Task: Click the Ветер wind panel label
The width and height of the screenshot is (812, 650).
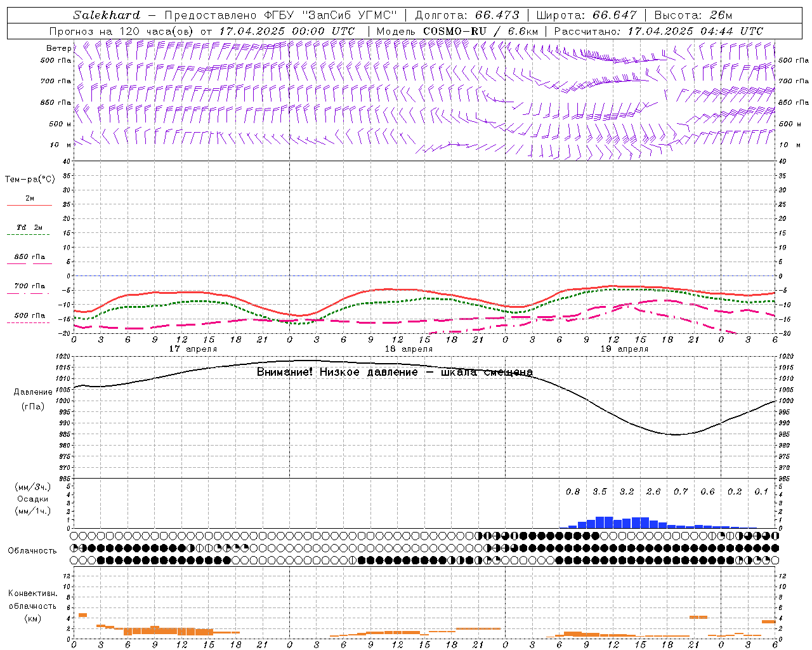Action: coord(58,48)
